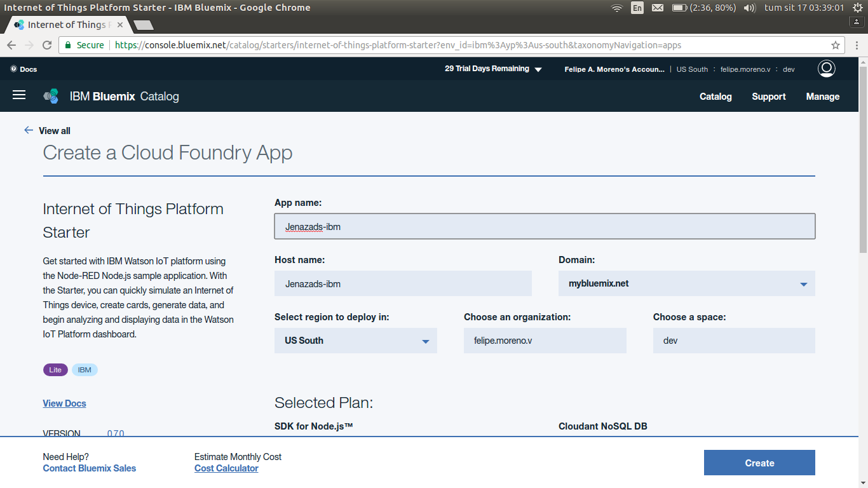The width and height of the screenshot is (868, 488).
Task: Open the Support menu item
Action: point(769,97)
